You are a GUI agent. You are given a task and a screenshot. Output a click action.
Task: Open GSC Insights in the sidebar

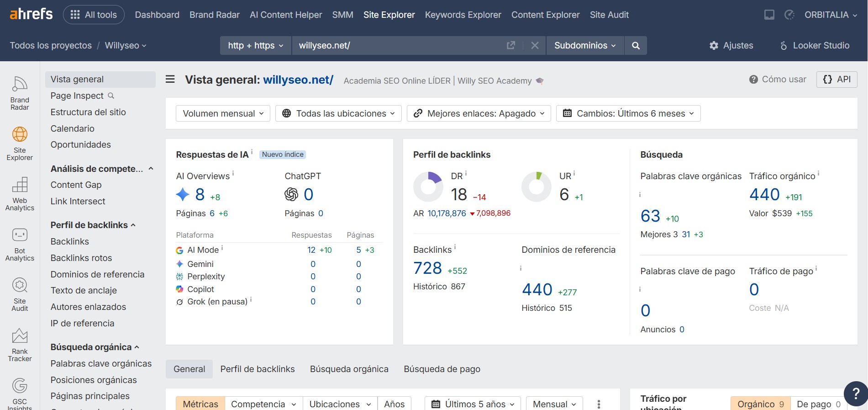[20, 394]
